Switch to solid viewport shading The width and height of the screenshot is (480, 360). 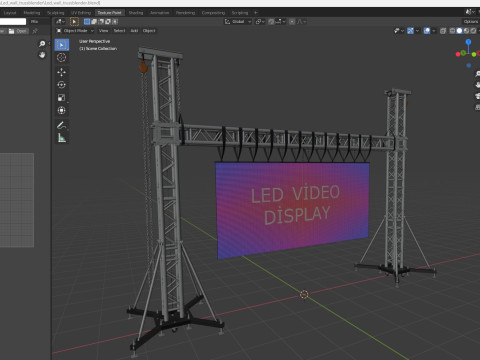[459, 31]
